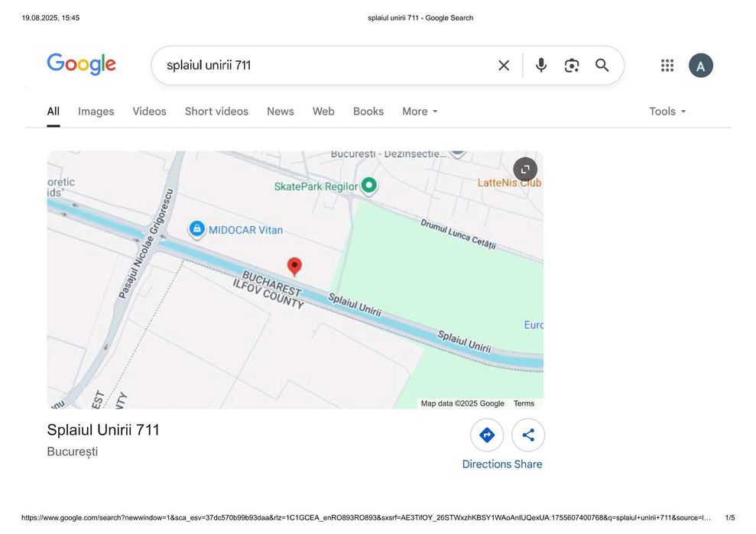Click the MIDOCAR Vitan label

point(245,230)
